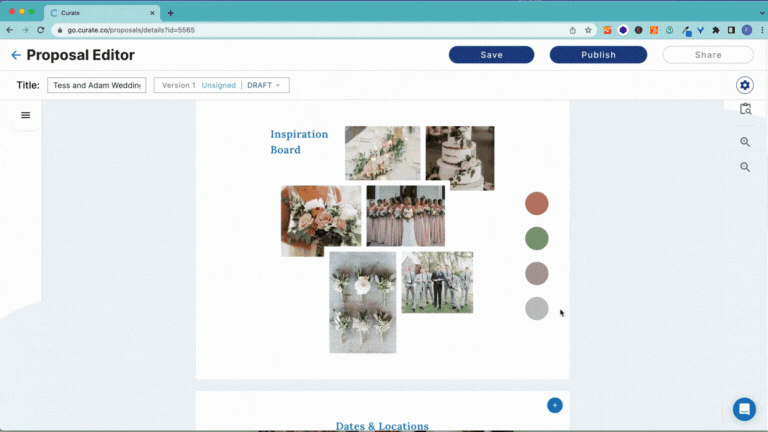Open a new browser tab
Screen dimensions: 768x432
[170, 12]
